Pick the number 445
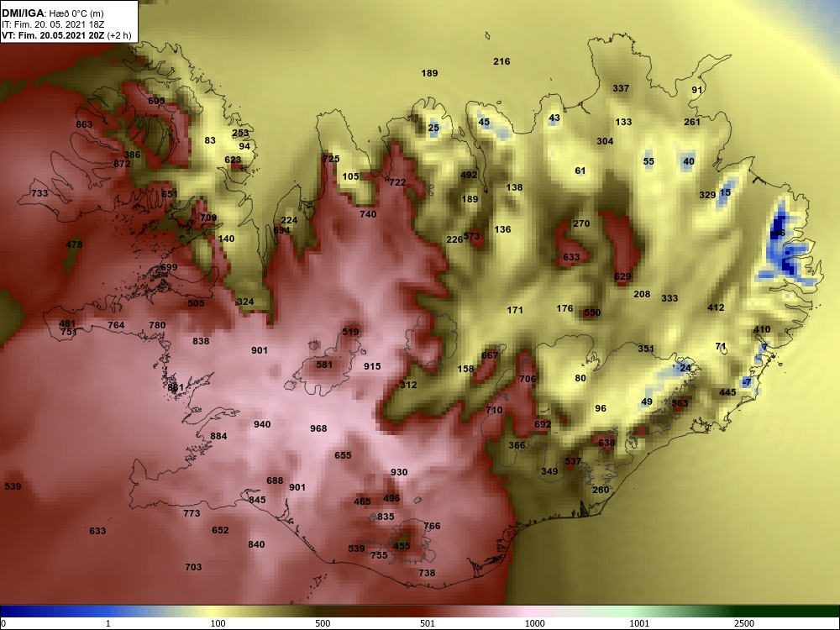This screenshot has width=840, height=630. point(727,392)
